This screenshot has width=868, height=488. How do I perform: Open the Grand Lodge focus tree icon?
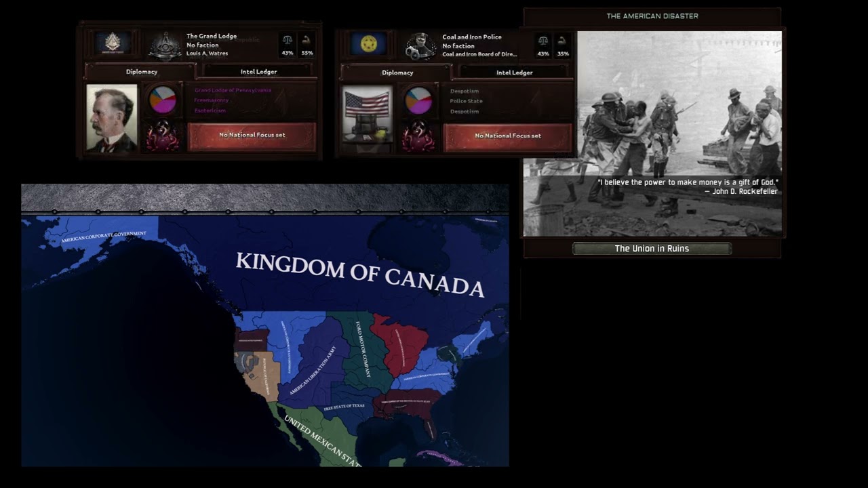[x=163, y=136]
